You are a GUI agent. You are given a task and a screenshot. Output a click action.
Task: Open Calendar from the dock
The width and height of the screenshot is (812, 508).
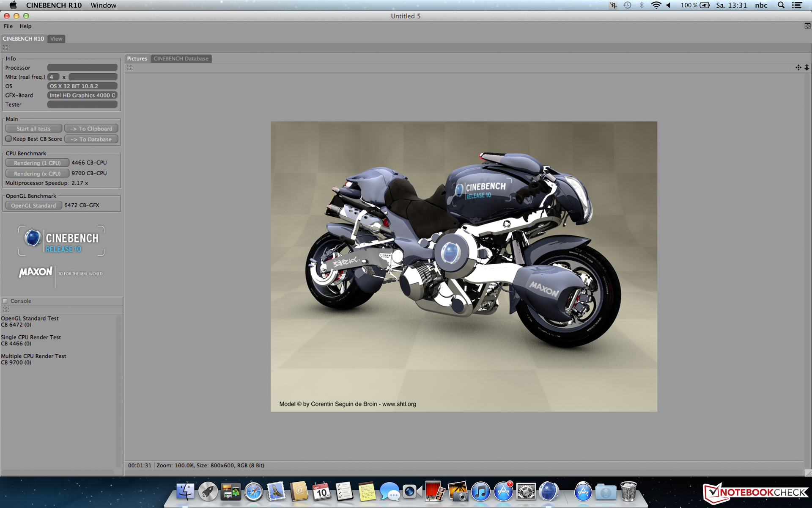pyautogui.click(x=321, y=492)
